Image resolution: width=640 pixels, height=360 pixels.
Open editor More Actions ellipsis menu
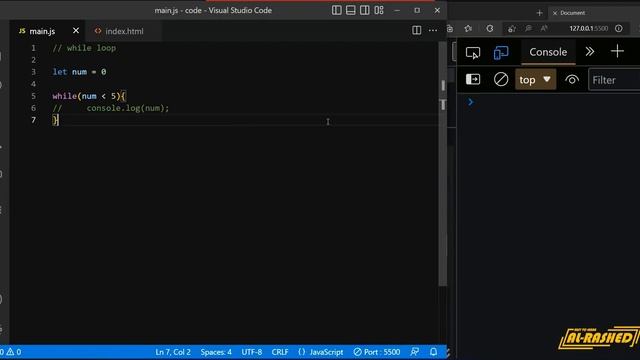coord(433,30)
